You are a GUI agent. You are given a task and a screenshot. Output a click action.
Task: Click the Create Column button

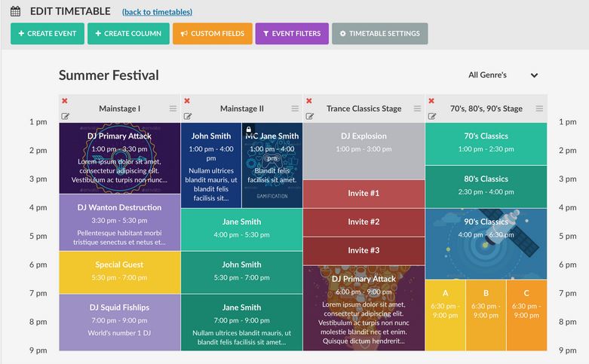pos(128,33)
